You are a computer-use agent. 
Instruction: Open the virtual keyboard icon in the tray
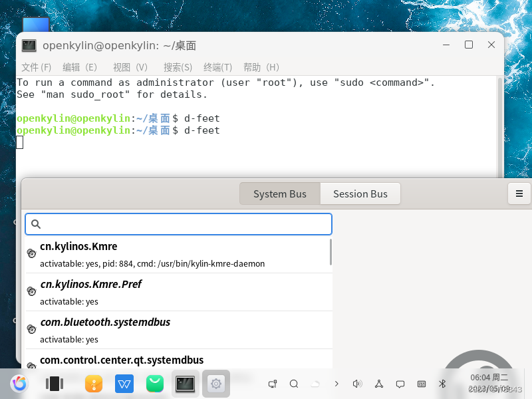click(x=421, y=384)
